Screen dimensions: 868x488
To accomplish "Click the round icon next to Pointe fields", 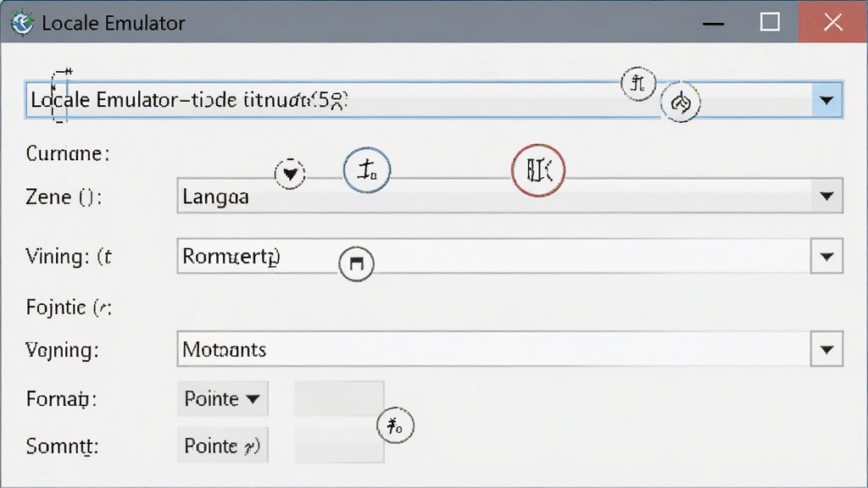I will tap(395, 426).
